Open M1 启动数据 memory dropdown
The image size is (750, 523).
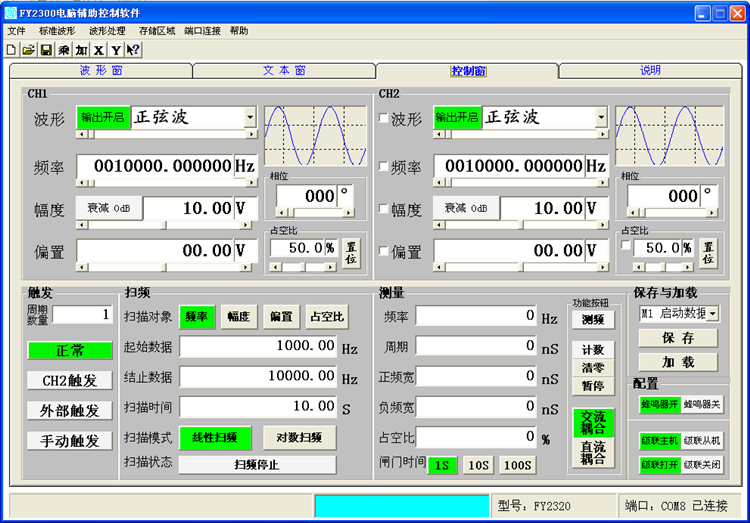[713, 314]
